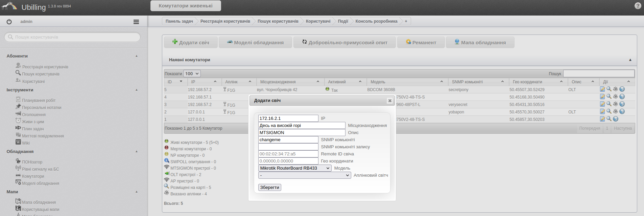Open the Консоль розробника tab
Image resolution: width=644 pixels, height=216 pixels.
[376, 21]
